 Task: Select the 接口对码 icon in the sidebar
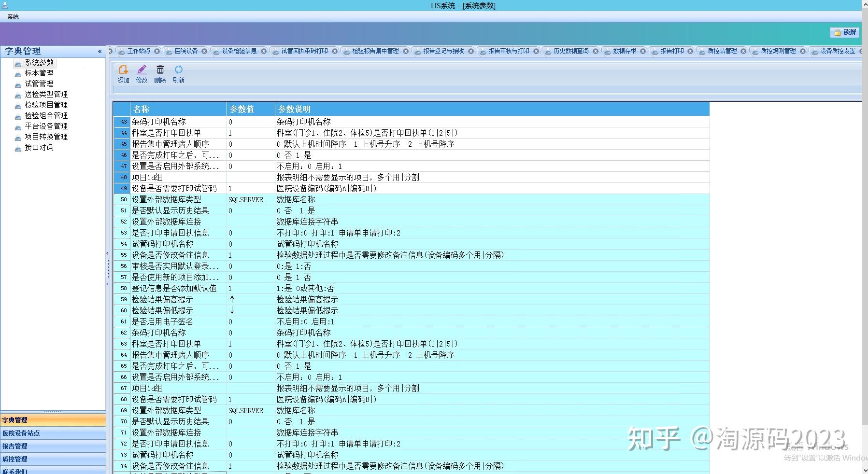point(17,148)
